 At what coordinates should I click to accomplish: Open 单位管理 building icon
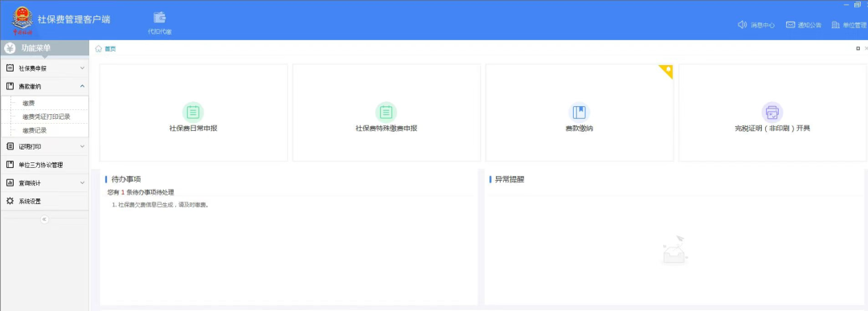click(x=836, y=25)
